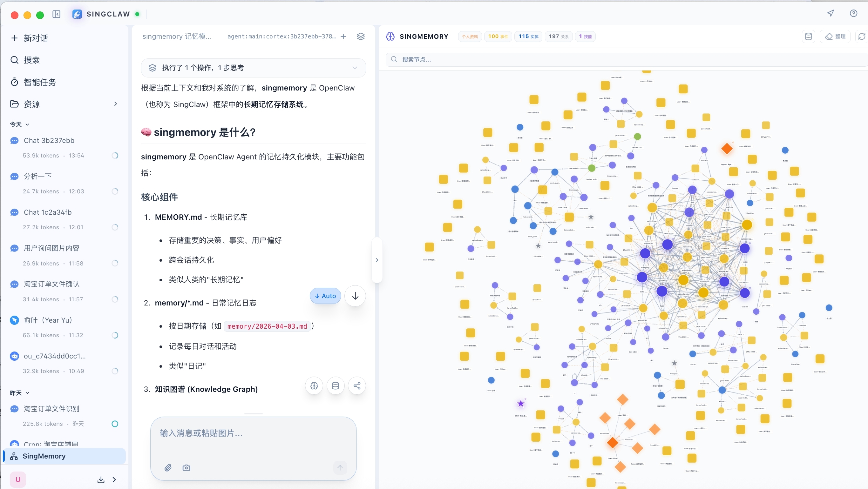
Task: Select the 个人资料 filter tag
Action: coord(470,37)
